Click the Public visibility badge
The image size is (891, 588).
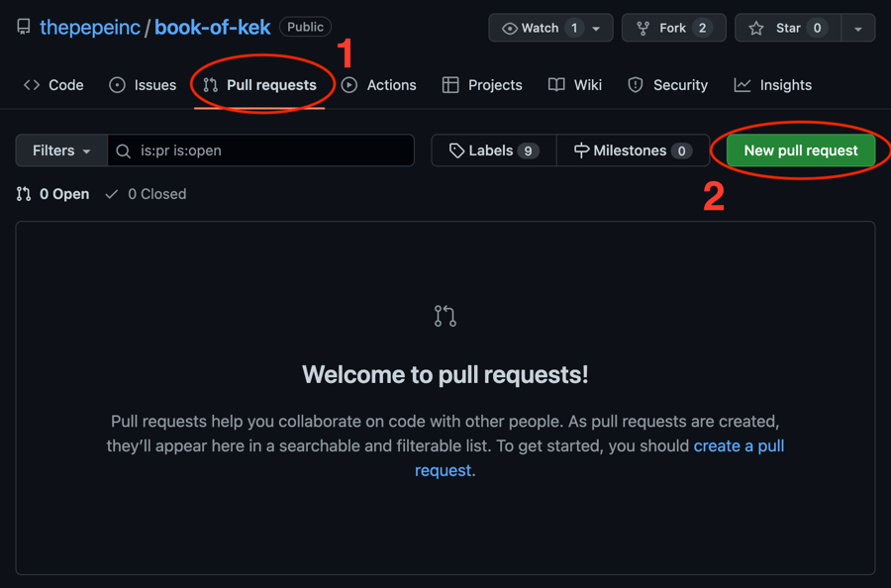pyautogui.click(x=305, y=27)
